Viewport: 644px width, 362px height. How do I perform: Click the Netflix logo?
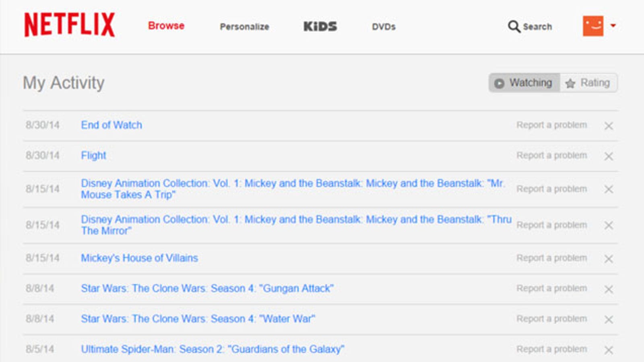click(70, 25)
